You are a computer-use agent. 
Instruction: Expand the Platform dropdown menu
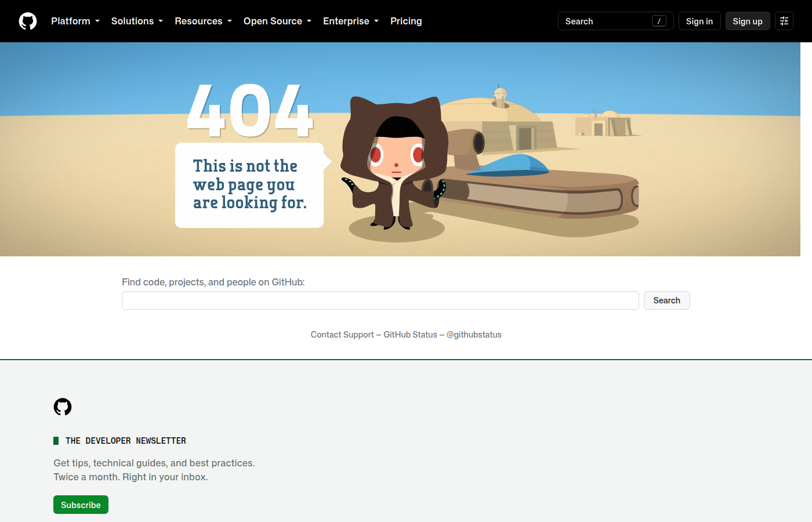(75, 21)
